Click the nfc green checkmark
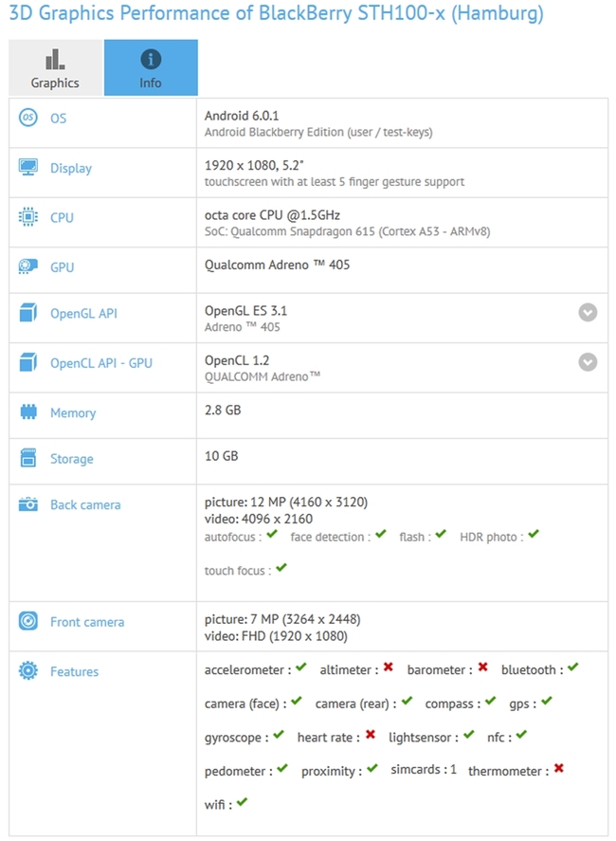The height and width of the screenshot is (841, 616). point(521,735)
